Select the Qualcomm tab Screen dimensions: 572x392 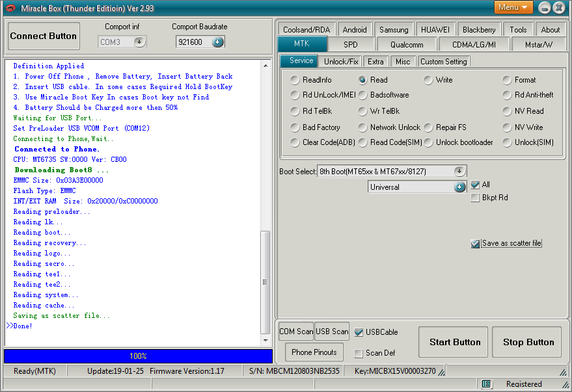point(407,44)
